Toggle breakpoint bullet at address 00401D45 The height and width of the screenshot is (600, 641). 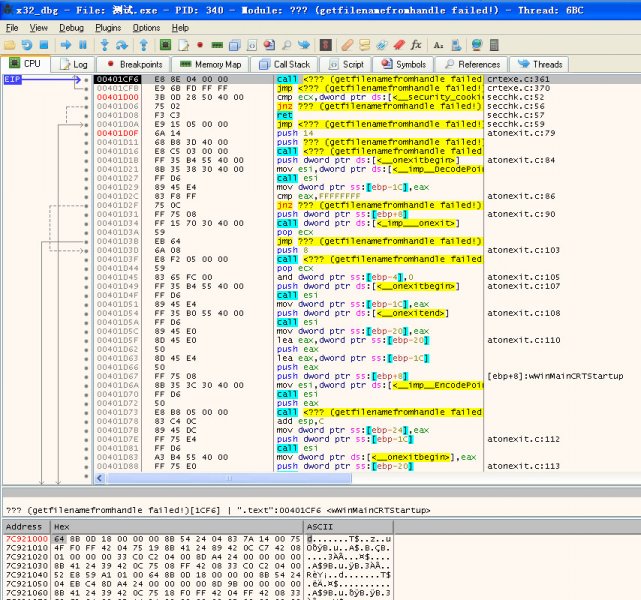pyautogui.click(x=86, y=277)
